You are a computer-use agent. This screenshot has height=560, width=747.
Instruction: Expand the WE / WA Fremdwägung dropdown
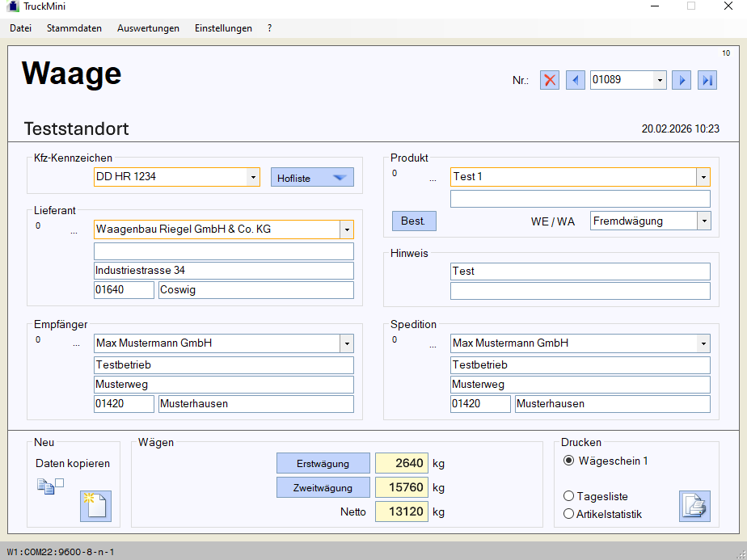click(703, 221)
